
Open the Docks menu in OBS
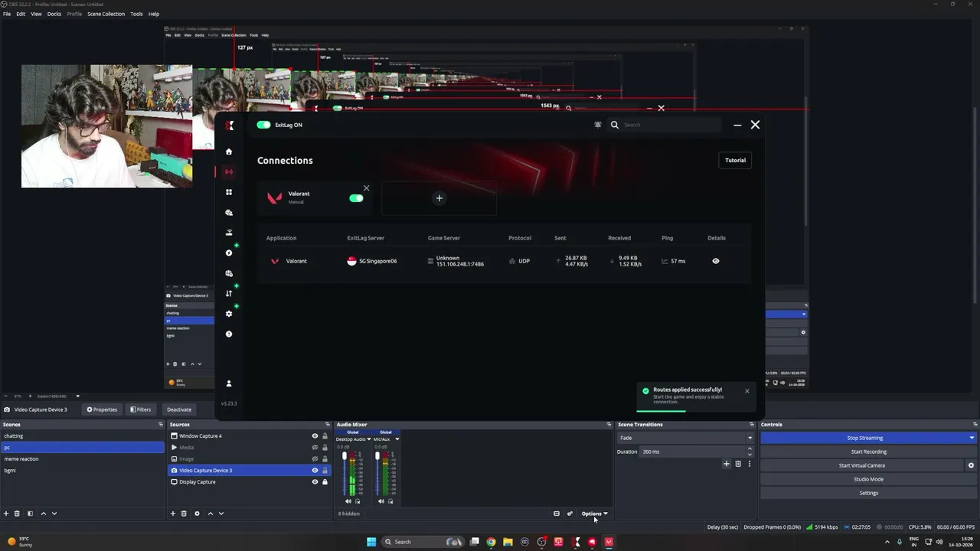[54, 14]
